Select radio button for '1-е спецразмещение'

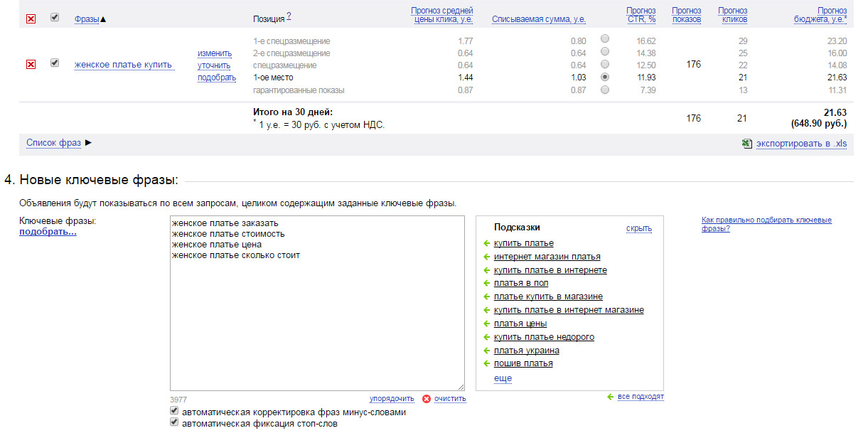pyautogui.click(x=605, y=39)
